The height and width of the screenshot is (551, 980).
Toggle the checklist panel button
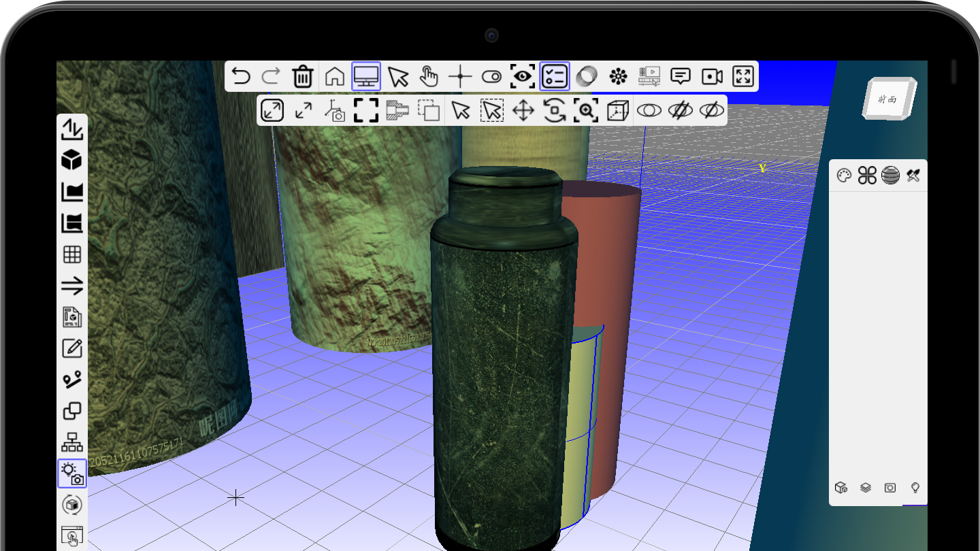[x=555, y=76]
